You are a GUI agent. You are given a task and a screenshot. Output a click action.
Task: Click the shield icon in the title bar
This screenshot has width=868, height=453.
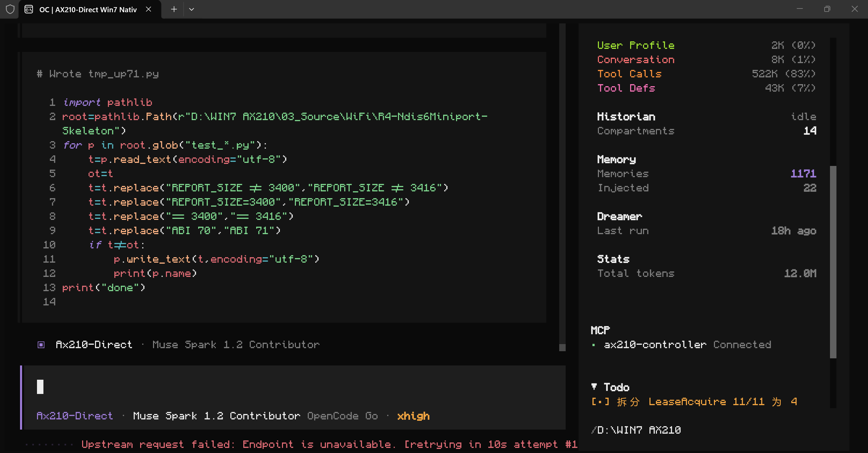(10, 9)
